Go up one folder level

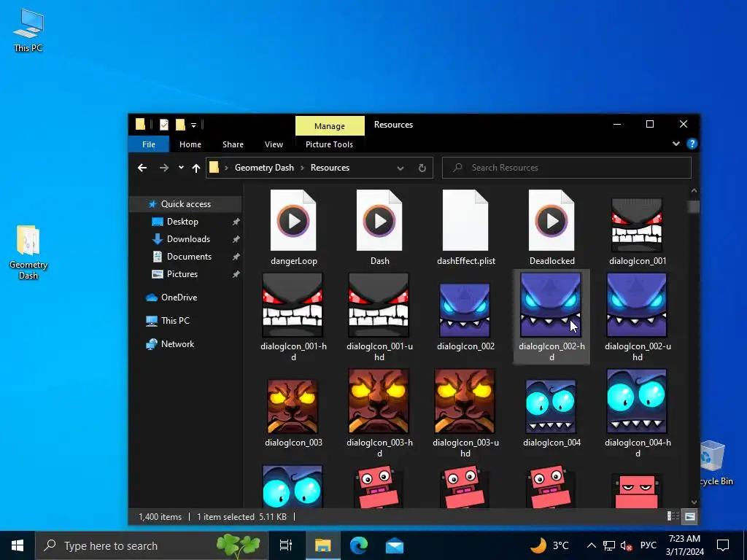coord(196,168)
